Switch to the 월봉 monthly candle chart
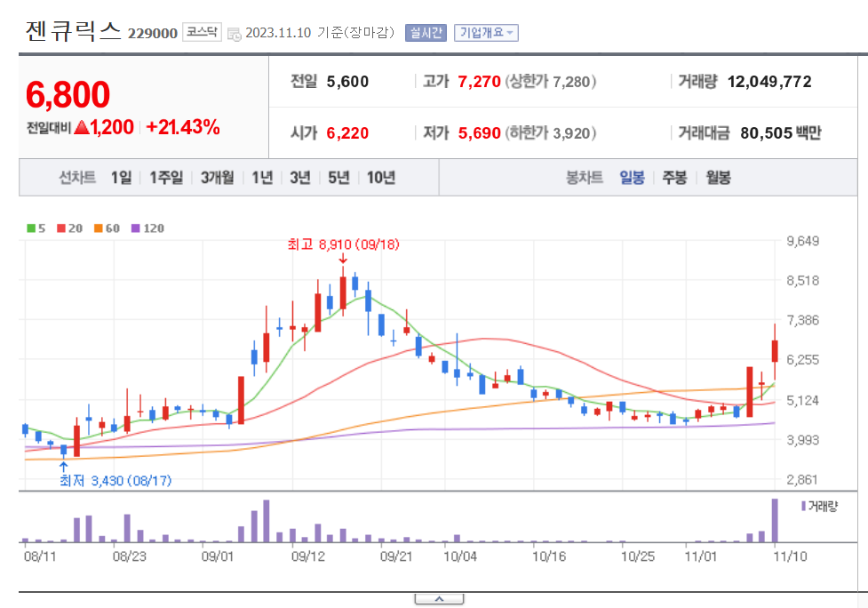Viewport: 868px width, 608px height. 718,178
